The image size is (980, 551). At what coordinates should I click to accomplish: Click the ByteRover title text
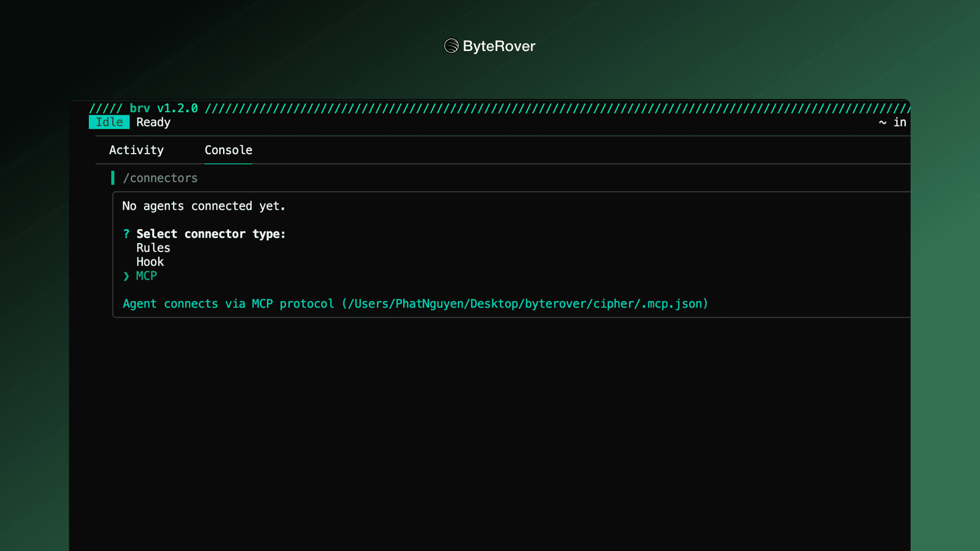[499, 46]
